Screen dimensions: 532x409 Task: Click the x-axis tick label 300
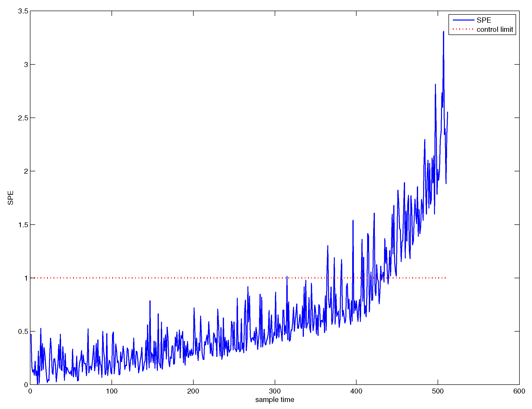(275, 391)
